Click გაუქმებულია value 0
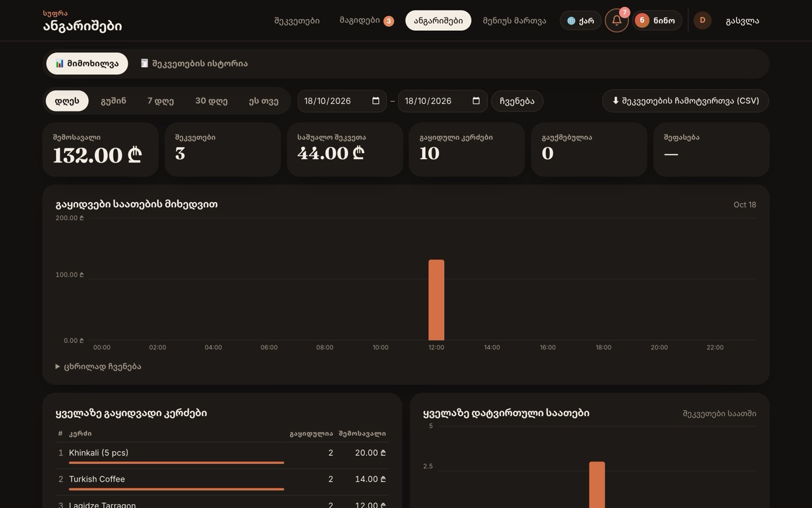 coord(548,153)
